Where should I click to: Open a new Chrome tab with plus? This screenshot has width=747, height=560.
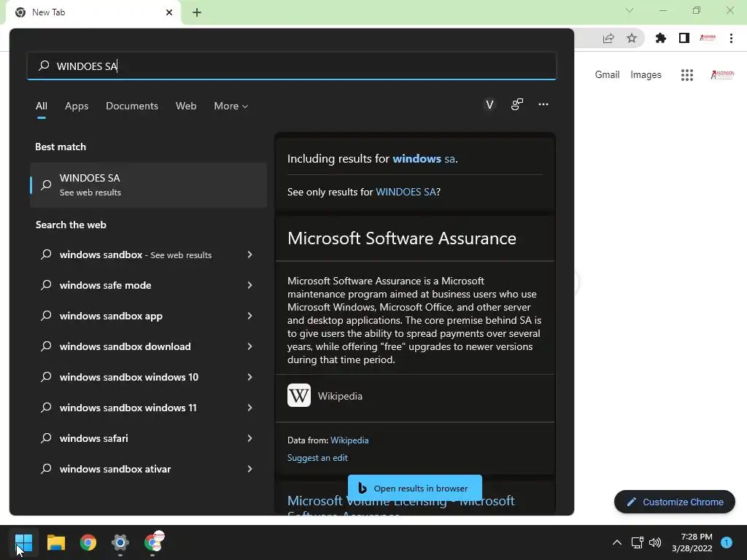[197, 12]
